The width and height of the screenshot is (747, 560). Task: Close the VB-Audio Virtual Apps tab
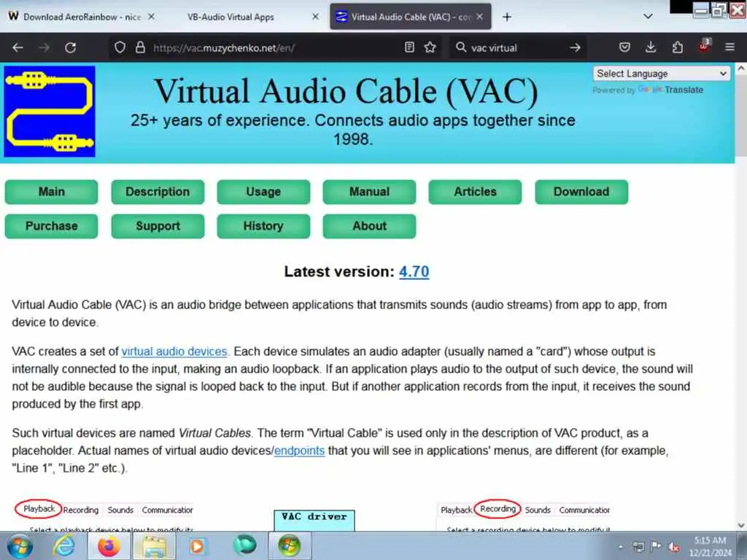pyautogui.click(x=315, y=17)
